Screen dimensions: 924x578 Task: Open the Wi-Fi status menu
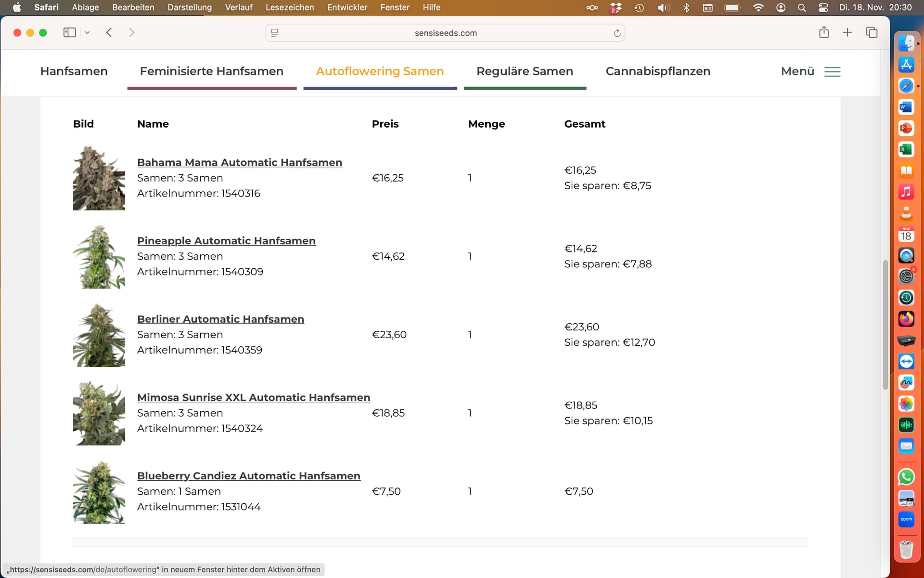coord(758,7)
